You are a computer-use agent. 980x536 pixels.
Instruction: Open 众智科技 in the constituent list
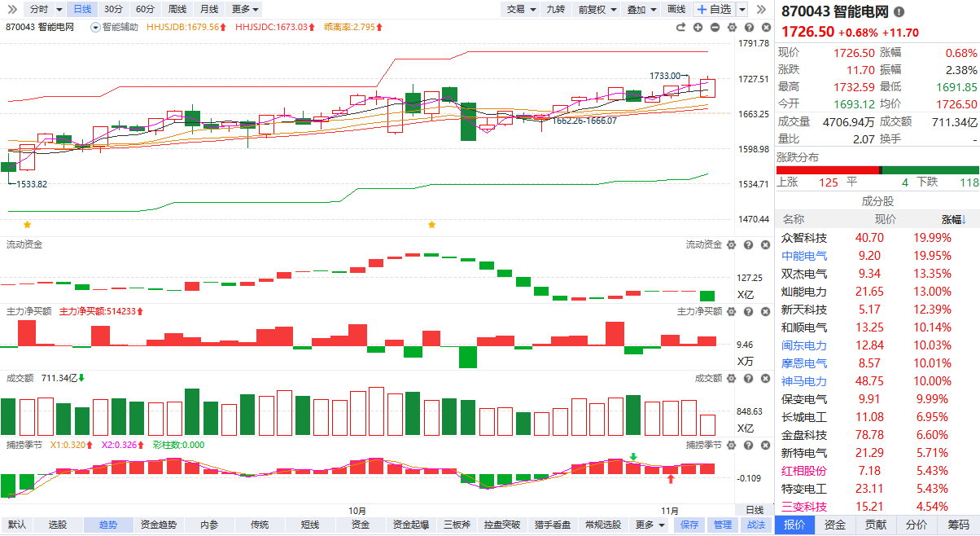coord(803,238)
